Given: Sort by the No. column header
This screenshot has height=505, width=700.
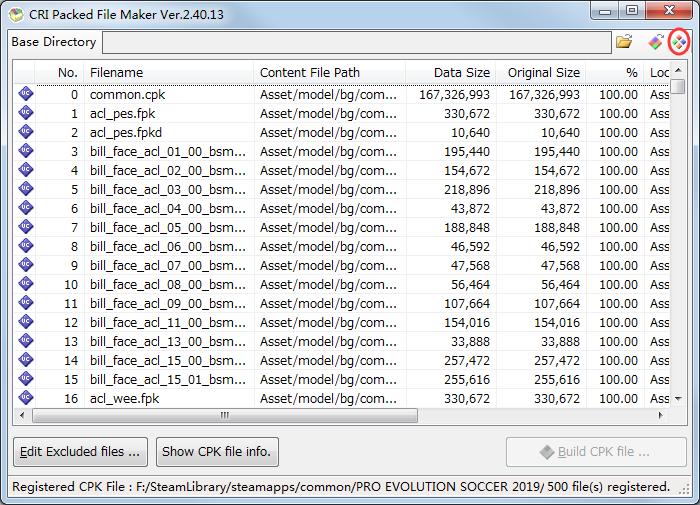Looking at the screenshot, I should click(59, 72).
